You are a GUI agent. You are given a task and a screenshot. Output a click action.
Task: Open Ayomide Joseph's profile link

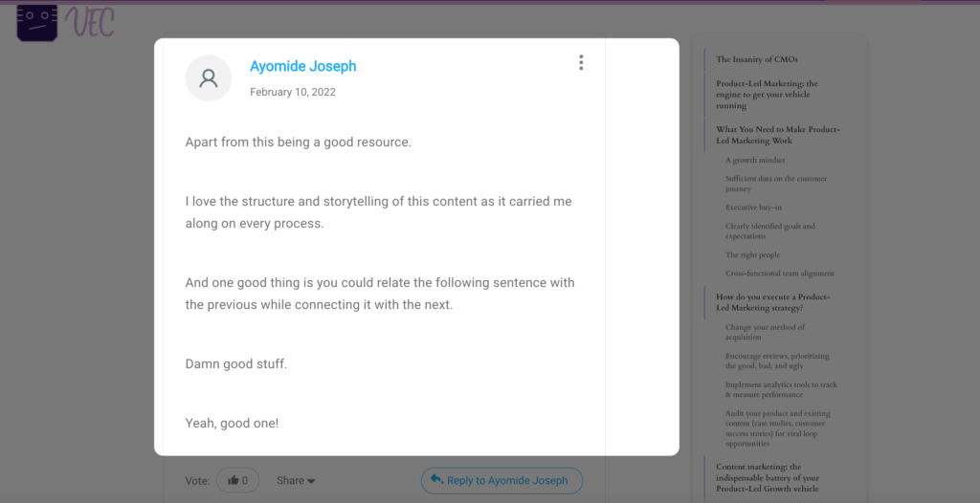303,66
